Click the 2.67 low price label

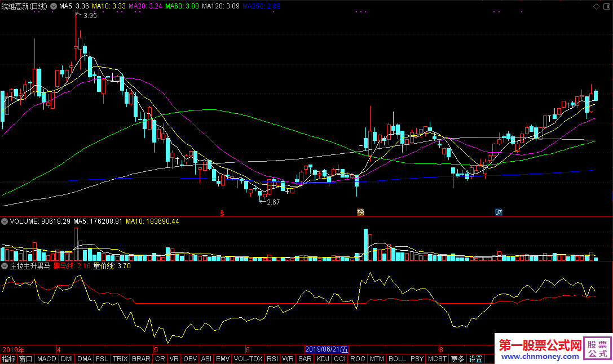pos(274,202)
